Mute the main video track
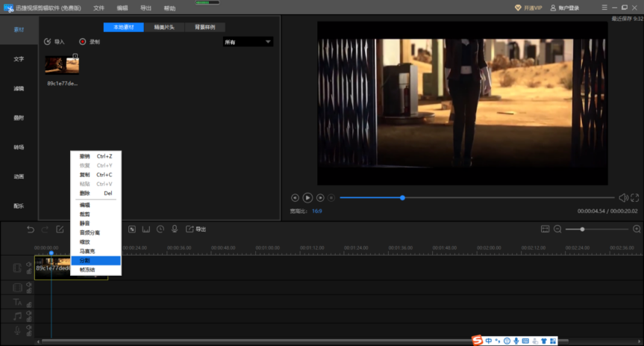 (29, 265)
